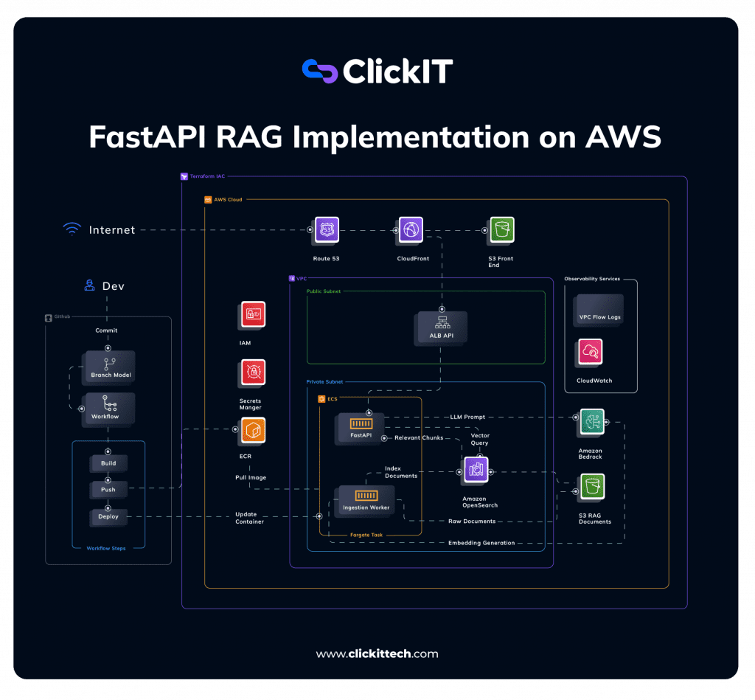Image resolution: width=755 pixels, height=700 pixels.
Task: Select the FastAPI container node
Action: (361, 425)
